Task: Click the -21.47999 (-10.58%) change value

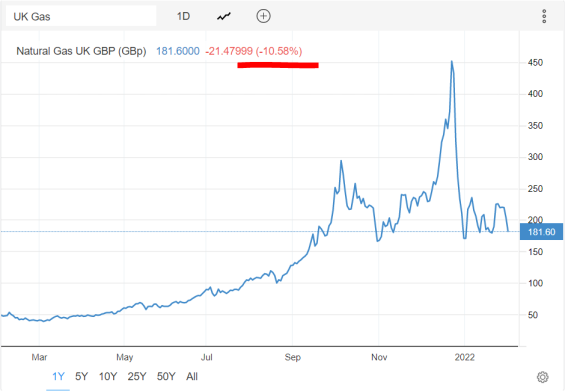Action: (254, 51)
